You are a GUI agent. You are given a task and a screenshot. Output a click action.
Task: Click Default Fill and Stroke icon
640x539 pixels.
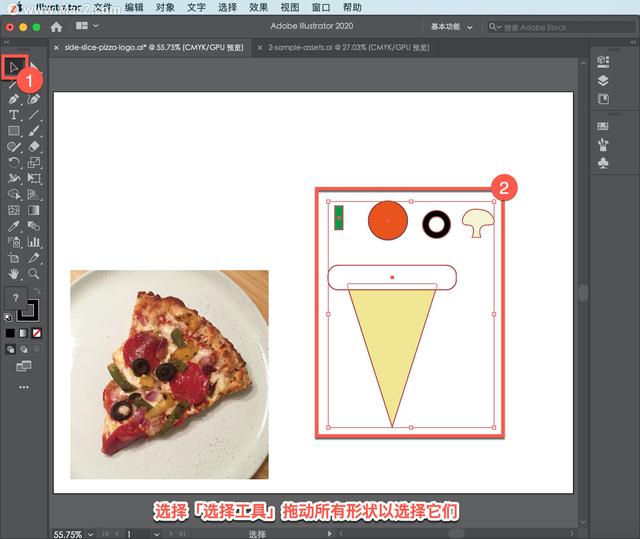click(8, 317)
